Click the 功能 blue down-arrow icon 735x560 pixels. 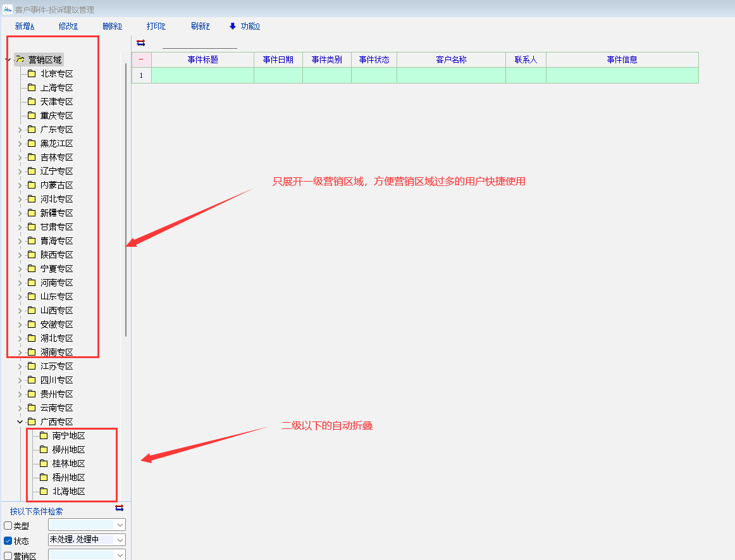(x=232, y=26)
